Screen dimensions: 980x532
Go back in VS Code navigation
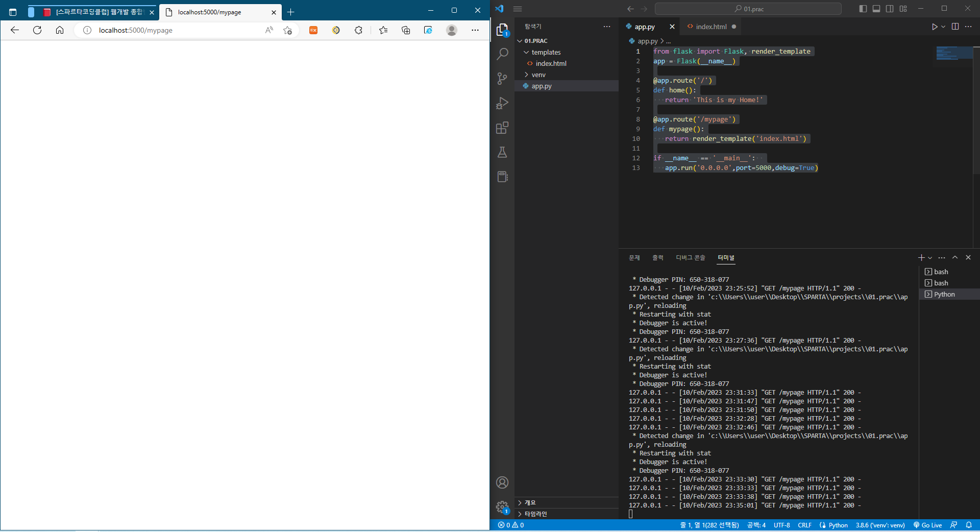click(x=630, y=9)
